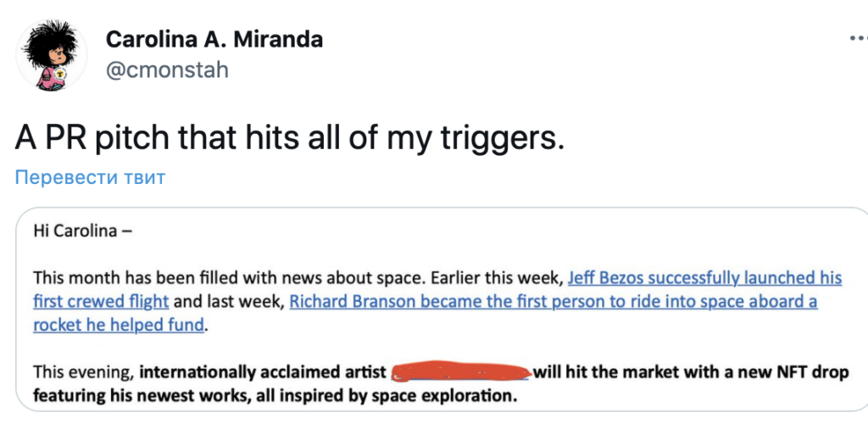Image resolution: width=868 pixels, height=434 pixels.
Task: Open "Jeff Bezos successfully launched his" link
Action: [x=704, y=278]
